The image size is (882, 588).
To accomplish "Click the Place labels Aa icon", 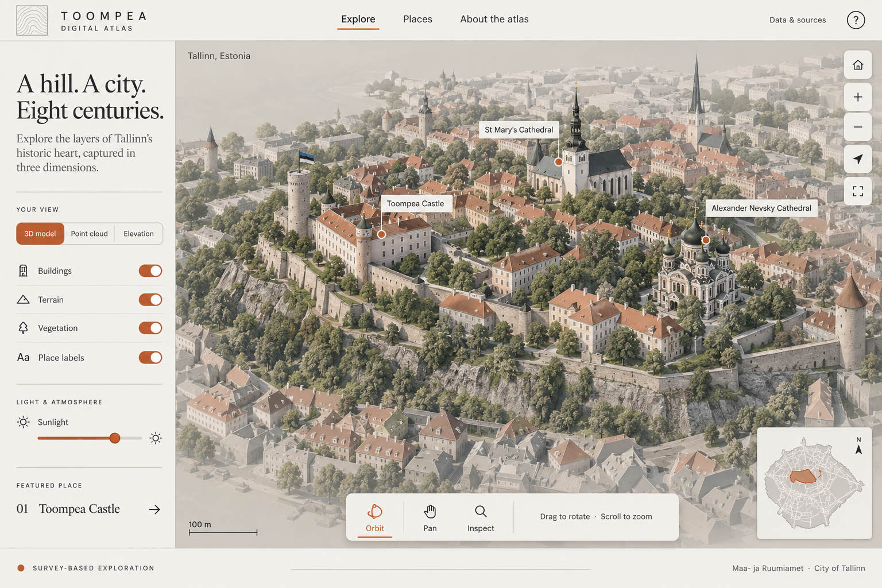I will pyautogui.click(x=23, y=357).
